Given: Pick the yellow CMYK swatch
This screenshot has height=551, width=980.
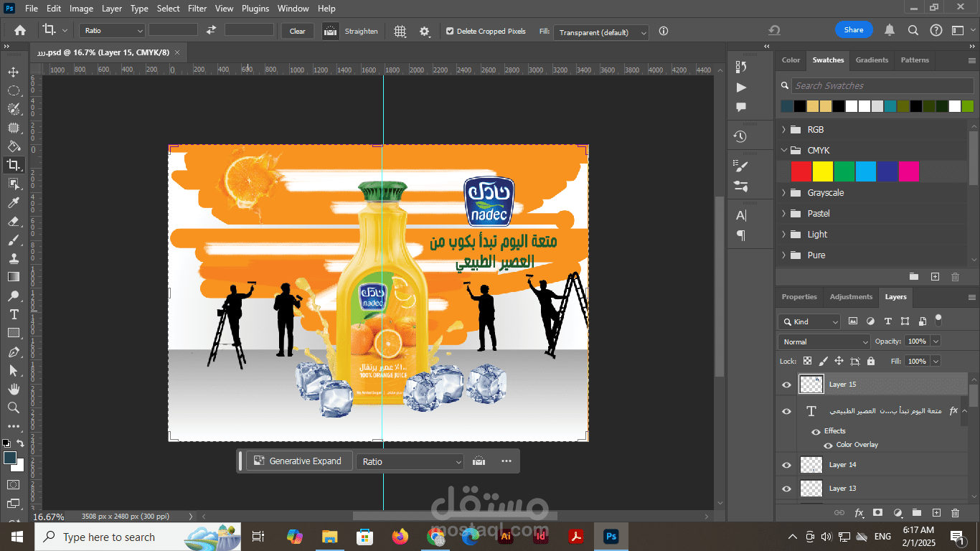Looking at the screenshot, I should click(x=823, y=171).
